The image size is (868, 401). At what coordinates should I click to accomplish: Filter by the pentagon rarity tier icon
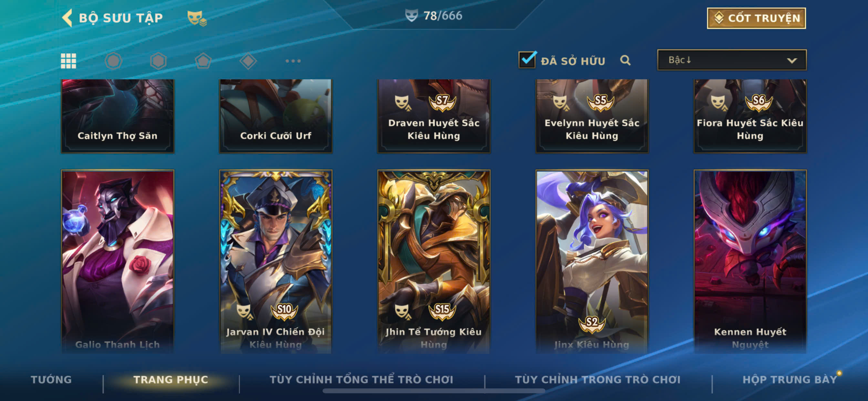click(203, 61)
